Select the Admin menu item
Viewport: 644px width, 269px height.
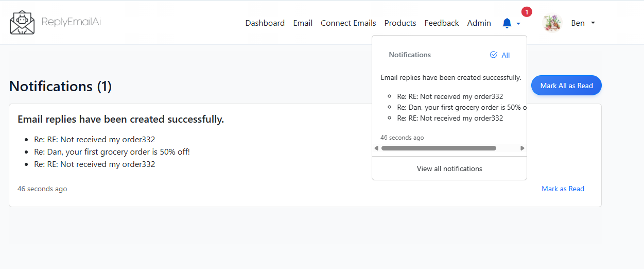click(x=479, y=23)
